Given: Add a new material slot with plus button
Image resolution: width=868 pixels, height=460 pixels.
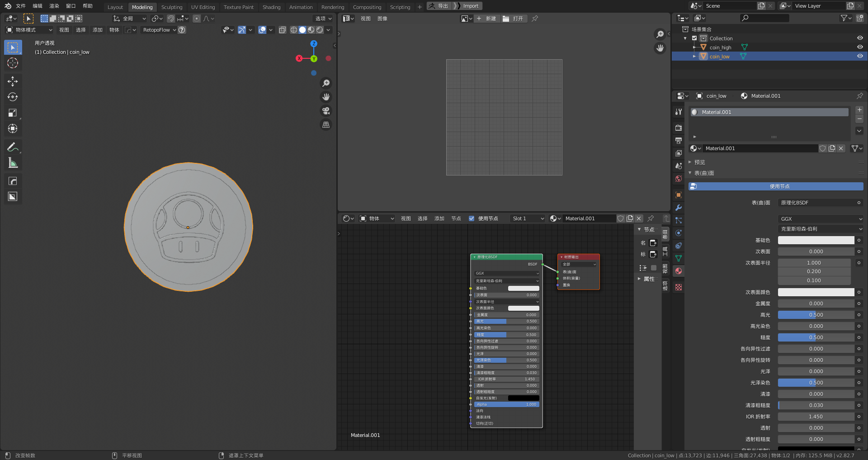Looking at the screenshot, I should point(859,110).
